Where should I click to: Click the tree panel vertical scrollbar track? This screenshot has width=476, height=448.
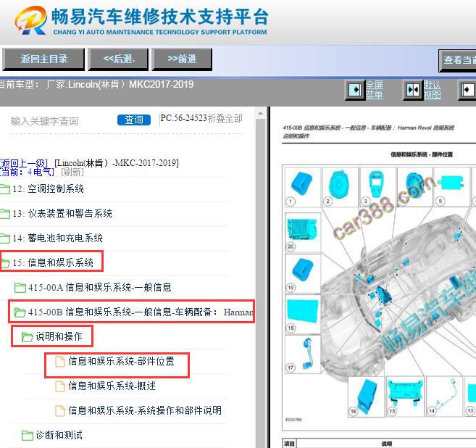pyautogui.click(x=260, y=283)
